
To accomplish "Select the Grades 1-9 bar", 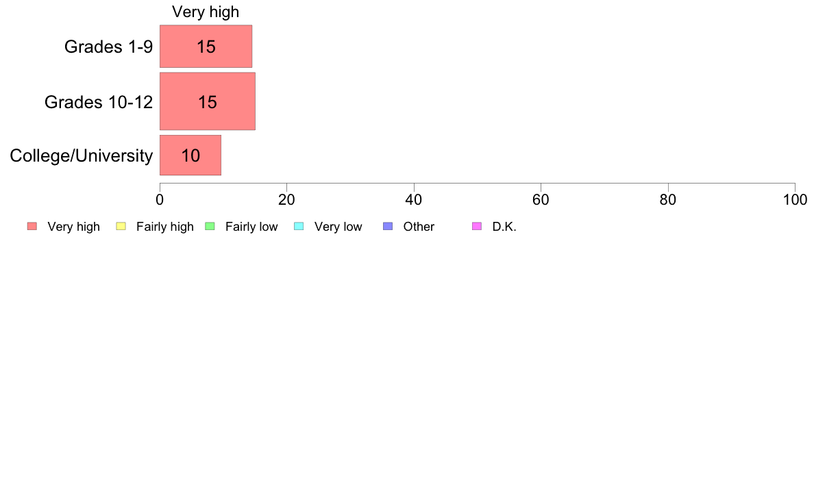I will [206, 46].
